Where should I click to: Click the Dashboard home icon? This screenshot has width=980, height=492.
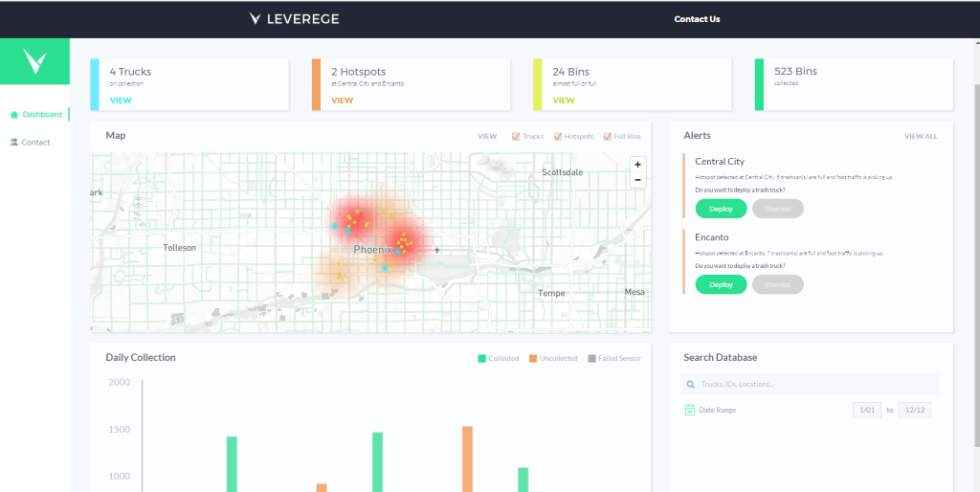[14, 115]
